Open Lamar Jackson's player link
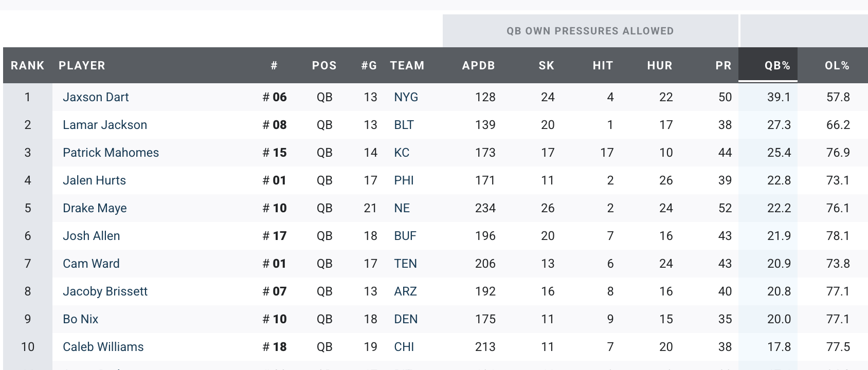The image size is (868, 370). click(105, 125)
